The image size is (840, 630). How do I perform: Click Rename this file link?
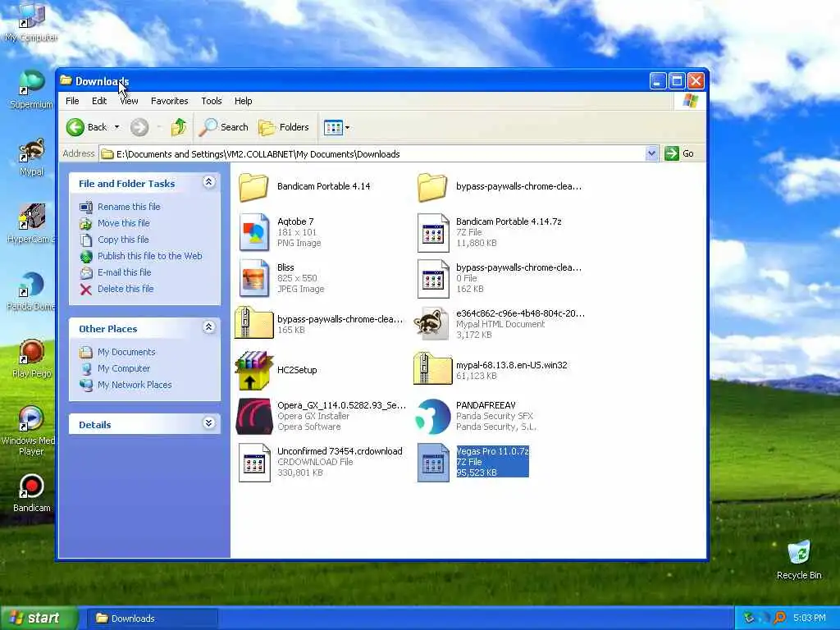pyautogui.click(x=129, y=207)
